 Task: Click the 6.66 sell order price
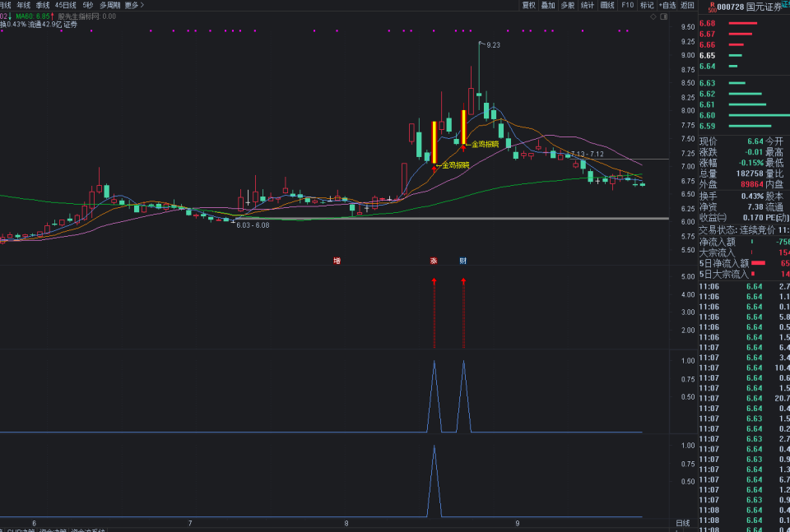[708, 44]
